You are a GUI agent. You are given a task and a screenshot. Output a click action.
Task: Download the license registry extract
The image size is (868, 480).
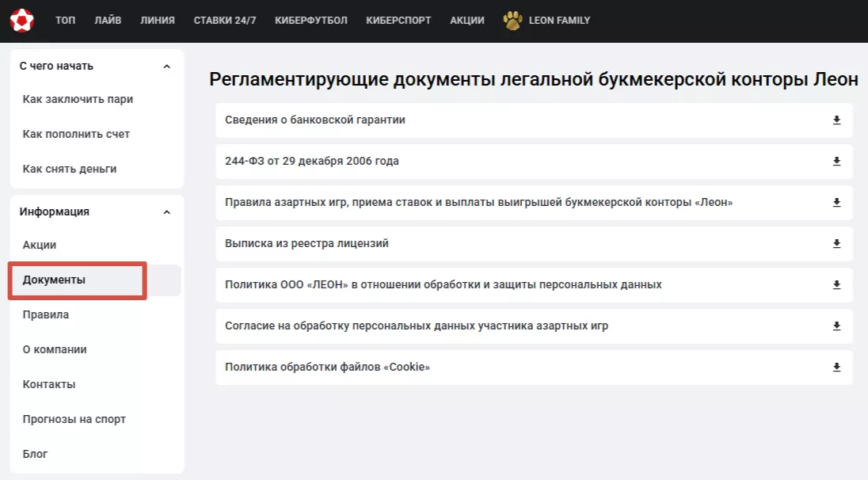point(836,243)
